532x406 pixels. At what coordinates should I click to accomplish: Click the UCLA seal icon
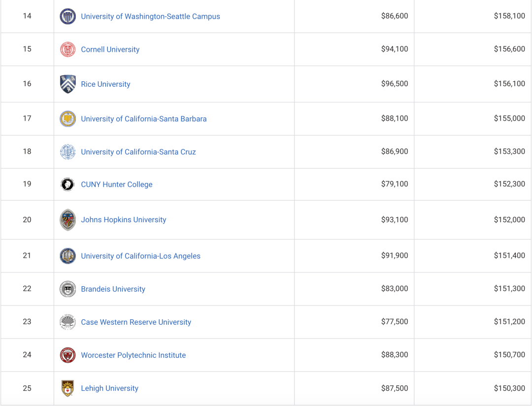click(68, 256)
